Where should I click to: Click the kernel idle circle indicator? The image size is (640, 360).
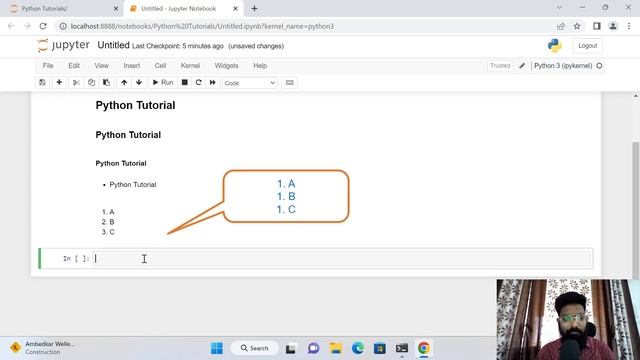[x=599, y=66]
